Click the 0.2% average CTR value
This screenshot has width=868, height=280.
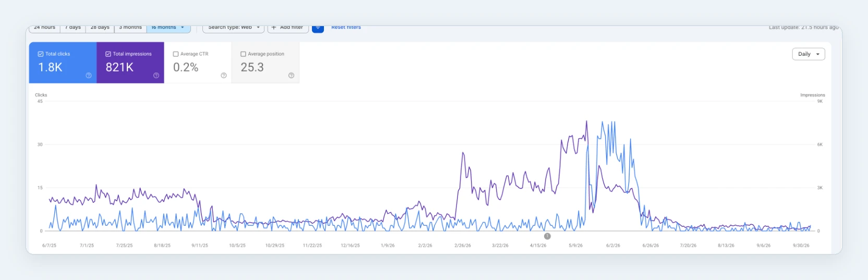coord(186,67)
